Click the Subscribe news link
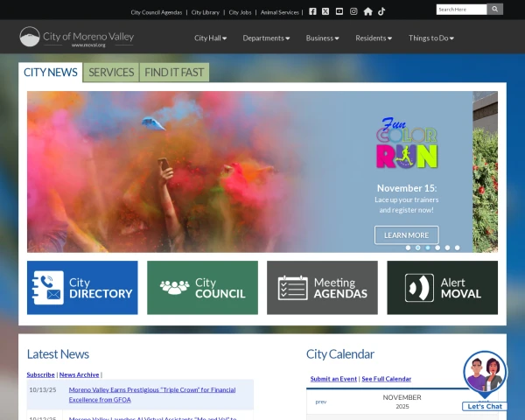 [40, 374]
